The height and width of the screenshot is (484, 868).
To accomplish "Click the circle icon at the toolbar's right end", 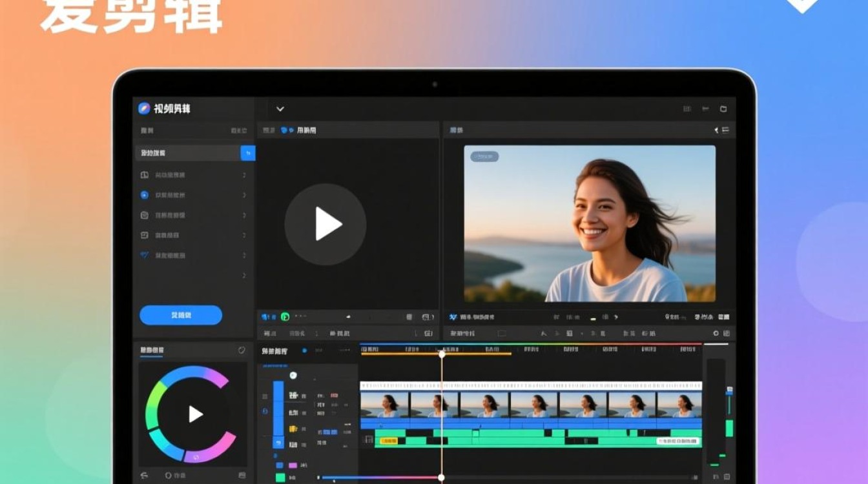I will point(716,334).
